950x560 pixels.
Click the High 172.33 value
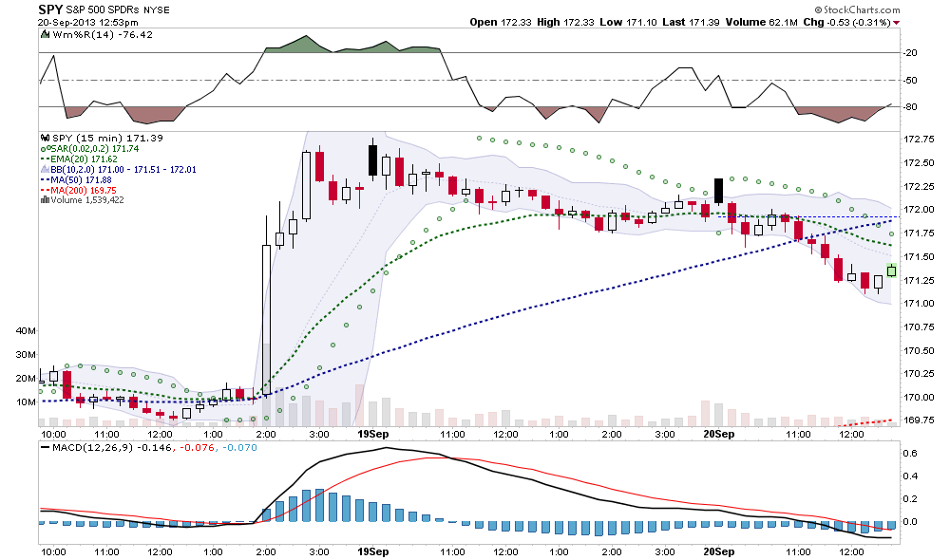(x=565, y=23)
